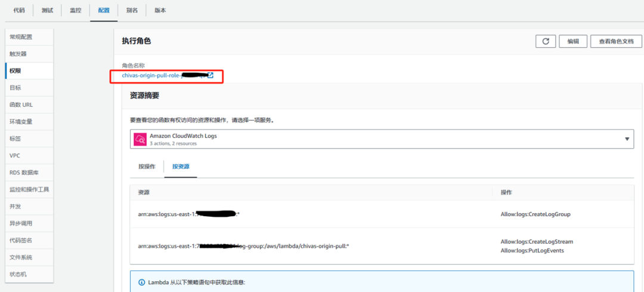This screenshot has width=644, height=292.
Task: Go to the 别名 tab
Action: point(132,10)
